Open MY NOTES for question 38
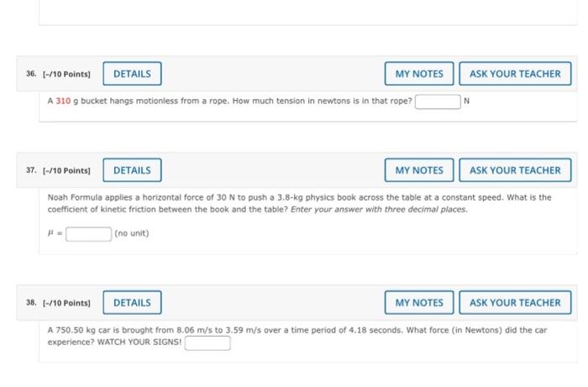The width and height of the screenshot is (588, 387). point(419,302)
